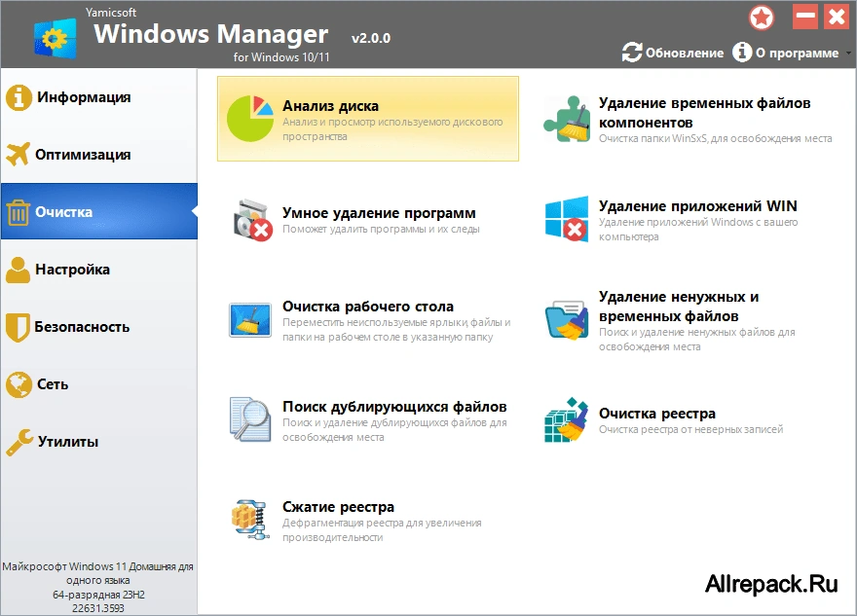
Task: Click the Windows Manager gear logo icon
Action: coord(55,38)
